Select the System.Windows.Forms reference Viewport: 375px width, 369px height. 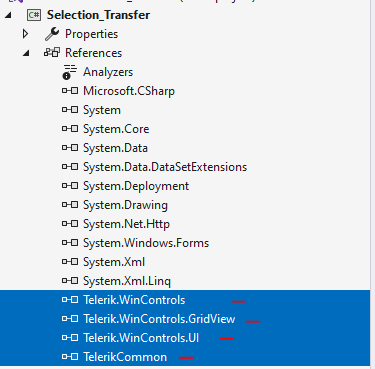(x=146, y=243)
